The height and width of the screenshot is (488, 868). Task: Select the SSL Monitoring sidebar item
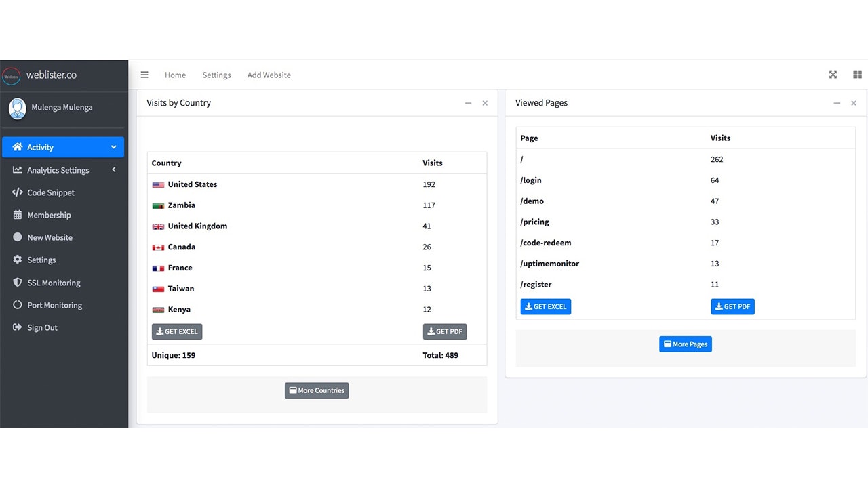(x=54, y=283)
